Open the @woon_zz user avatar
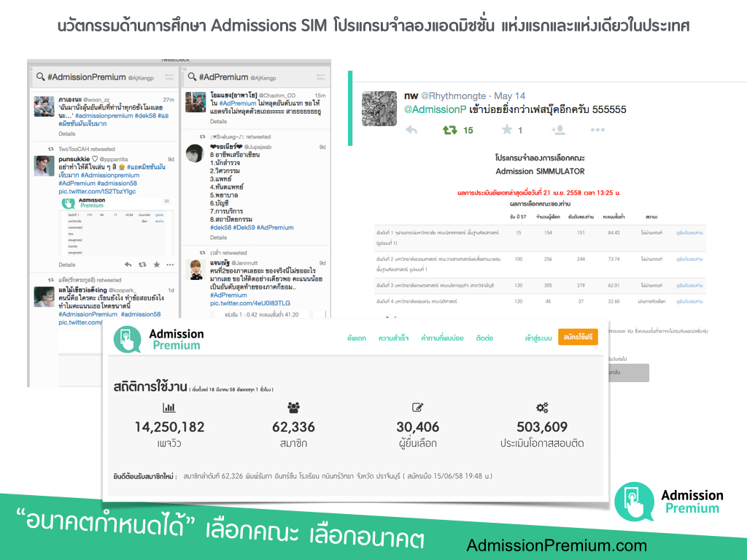This screenshot has height=560, width=747. pos(44,106)
